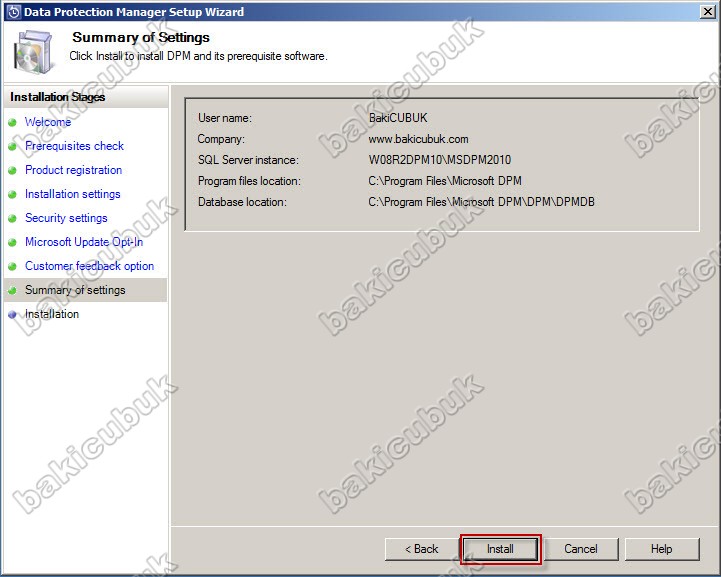Open Customer feedback option stage
Image resolution: width=721 pixels, height=577 pixels.
point(90,266)
